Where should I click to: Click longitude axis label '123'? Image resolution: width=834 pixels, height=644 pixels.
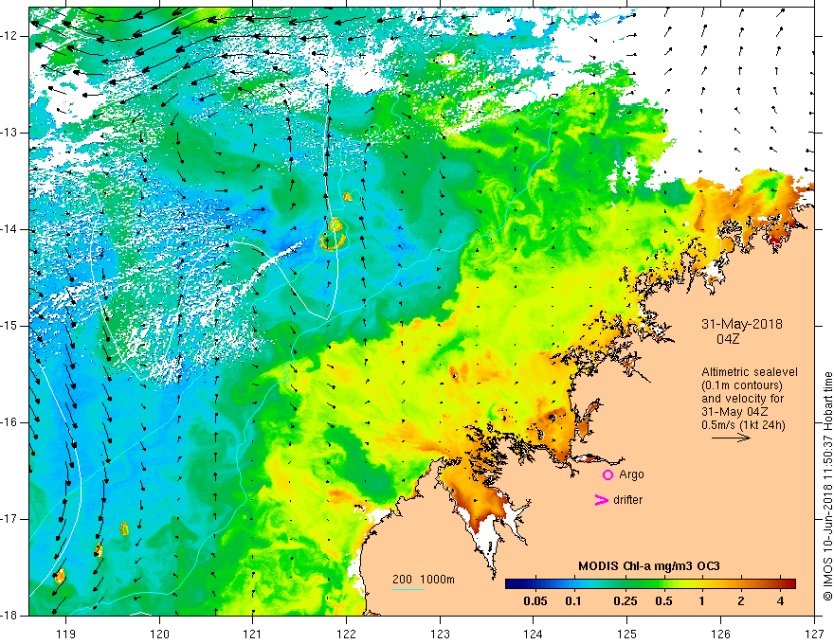point(440,634)
